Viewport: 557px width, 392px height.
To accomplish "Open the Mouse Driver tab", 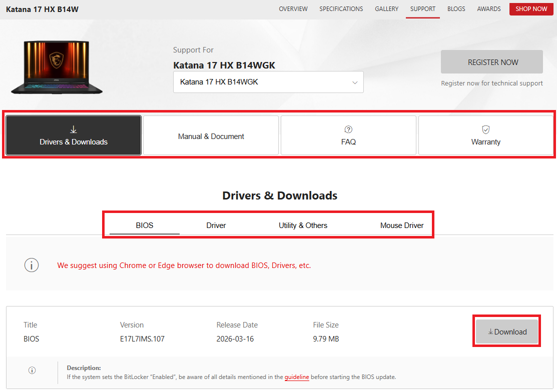I will point(402,225).
